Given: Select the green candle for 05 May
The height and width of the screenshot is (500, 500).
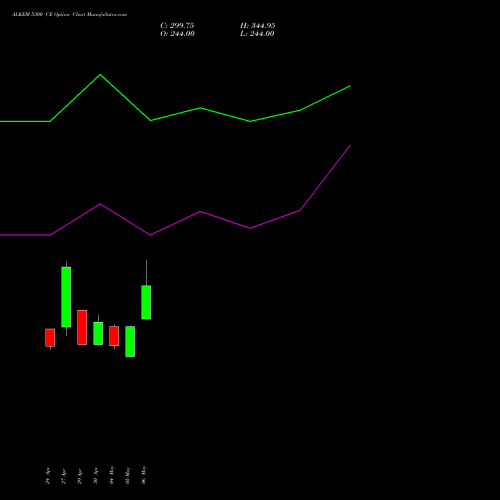Looking at the screenshot, I should (x=130, y=341).
